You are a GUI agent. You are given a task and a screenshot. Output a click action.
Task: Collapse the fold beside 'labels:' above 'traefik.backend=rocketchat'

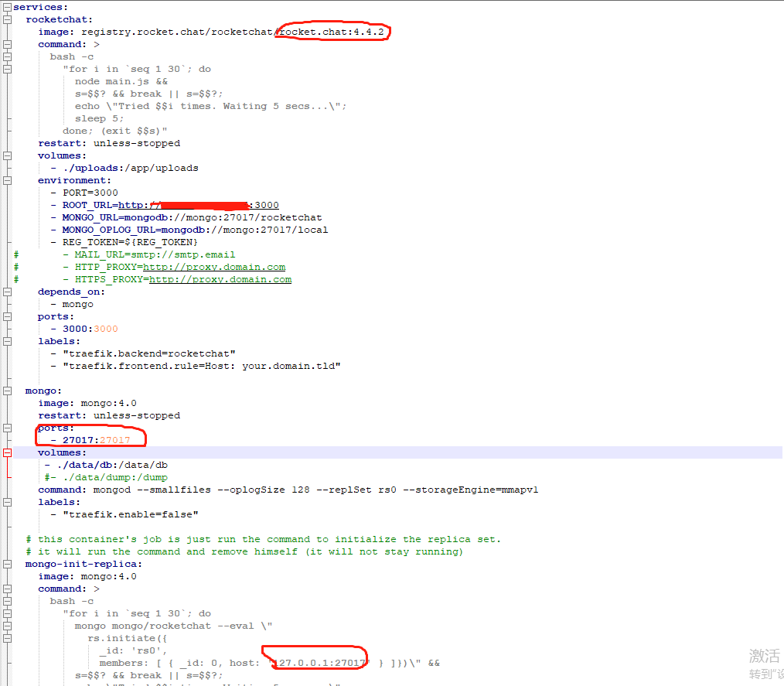click(7, 342)
